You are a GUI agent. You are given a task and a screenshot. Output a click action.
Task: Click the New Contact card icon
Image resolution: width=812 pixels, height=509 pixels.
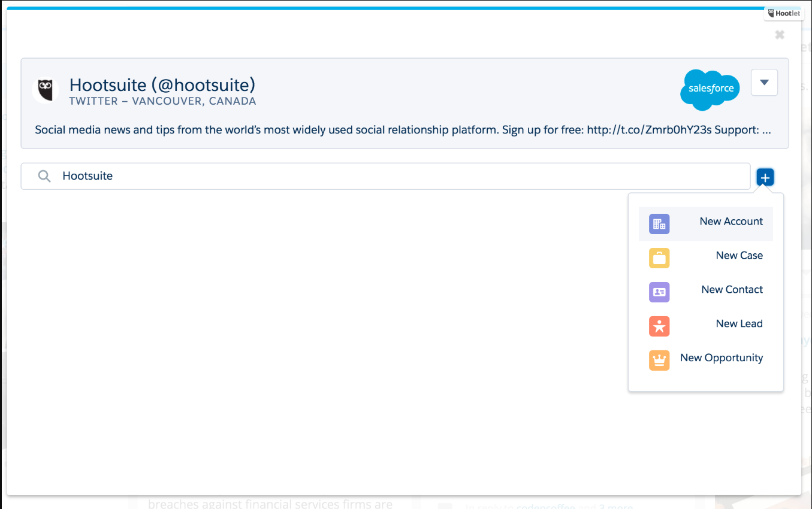(659, 292)
